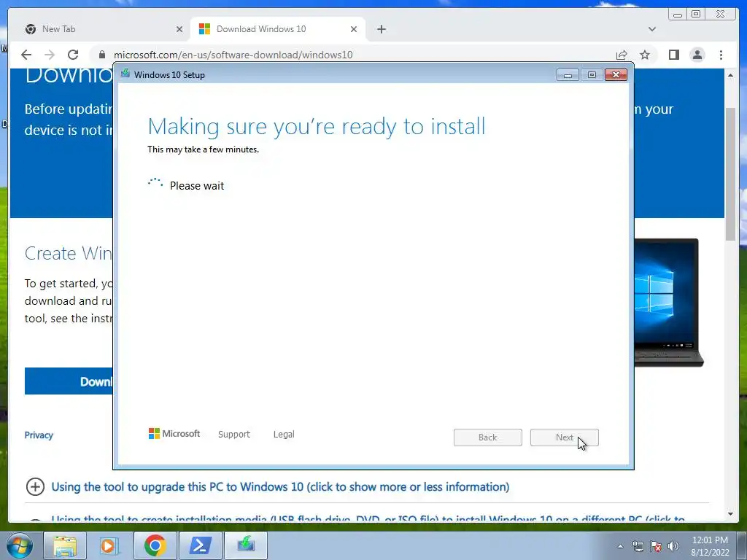Click the vertical scrollbar thumb
Screen dimensions: 747x560
pyautogui.click(x=731, y=174)
